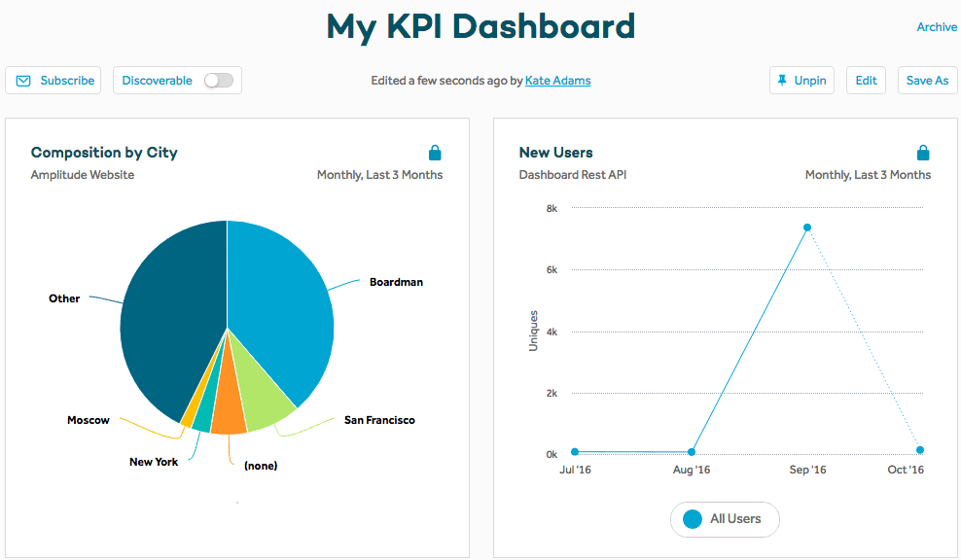
Task: Open the Composition by City chart
Action: click(x=104, y=152)
